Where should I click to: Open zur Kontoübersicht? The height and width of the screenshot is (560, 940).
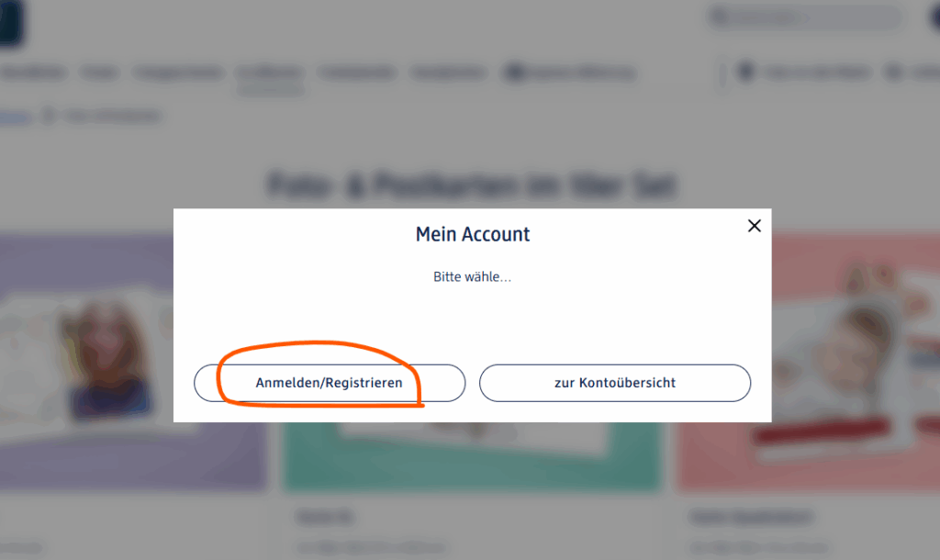pyautogui.click(x=615, y=383)
